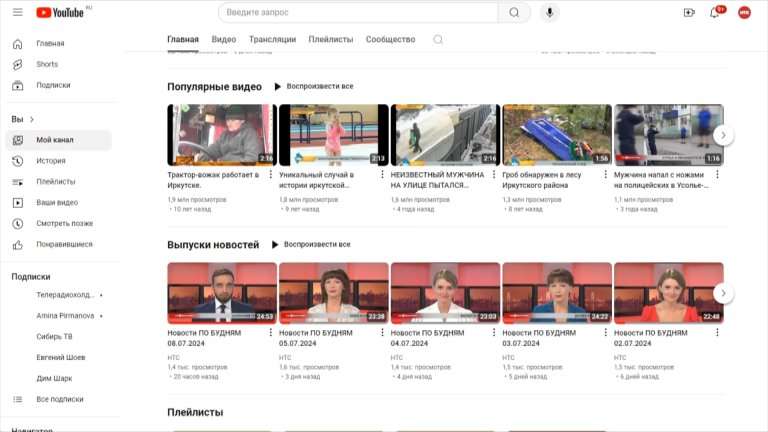Switch to the Главная channel tab
The width and height of the screenshot is (768, 432).
click(x=183, y=39)
